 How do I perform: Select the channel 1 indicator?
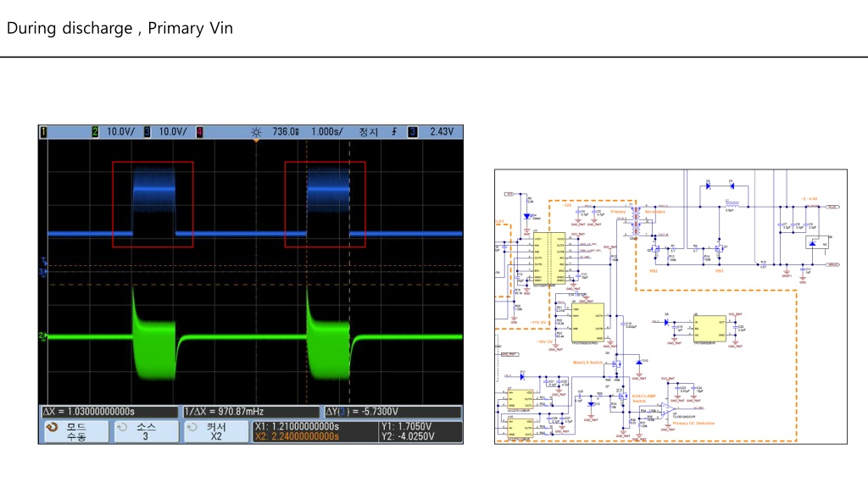pyautogui.click(x=43, y=132)
